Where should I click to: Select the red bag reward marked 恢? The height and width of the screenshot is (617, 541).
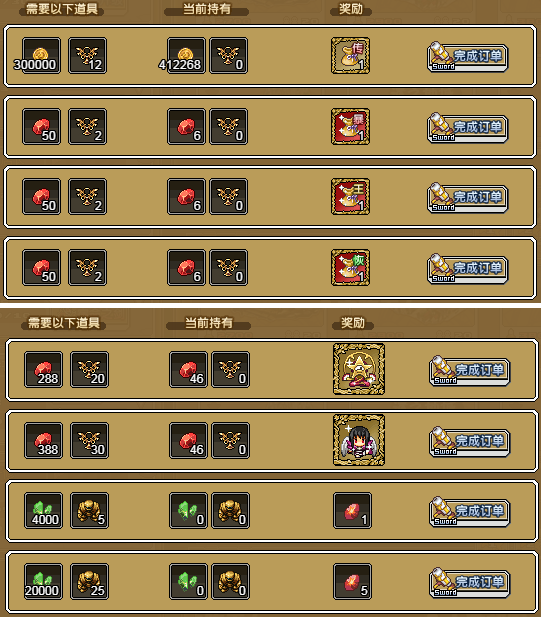350,267
